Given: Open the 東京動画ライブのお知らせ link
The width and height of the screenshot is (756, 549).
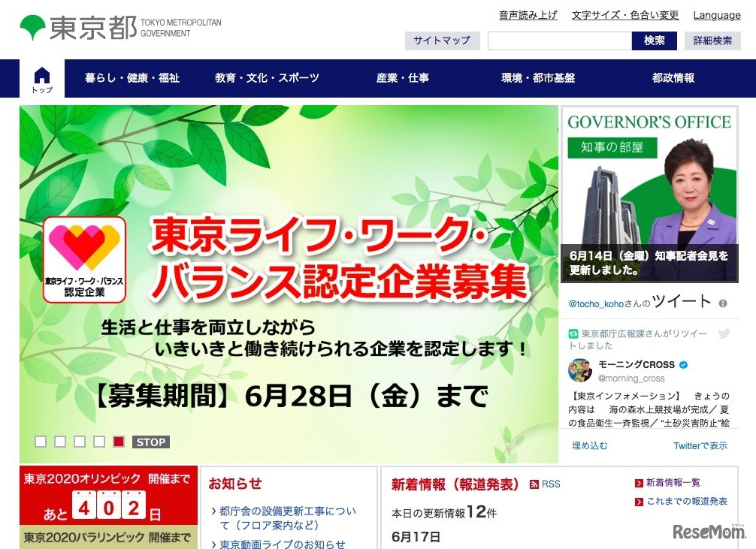Looking at the screenshot, I should tap(283, 544).
